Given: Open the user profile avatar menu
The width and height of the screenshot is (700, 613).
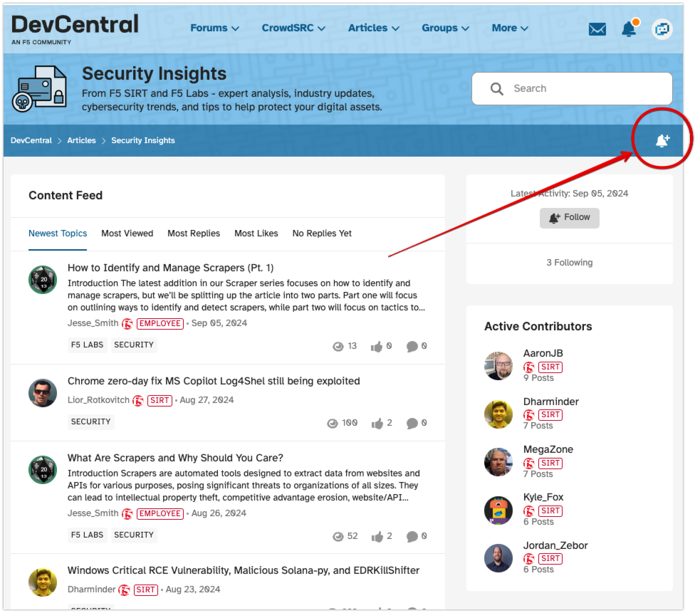Looking at the screenshot, I should pos(662,29).
